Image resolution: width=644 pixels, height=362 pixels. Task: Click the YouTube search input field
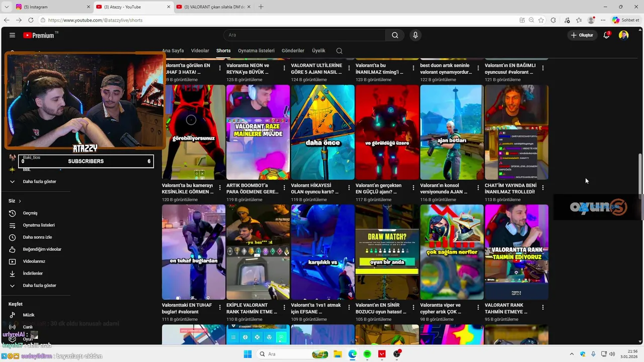[x=304, y=35]
